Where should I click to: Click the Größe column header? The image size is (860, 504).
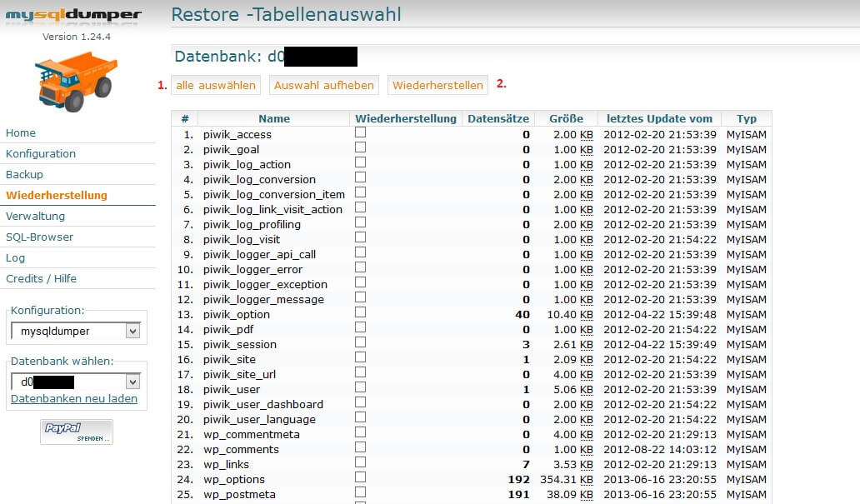(566, 118)
